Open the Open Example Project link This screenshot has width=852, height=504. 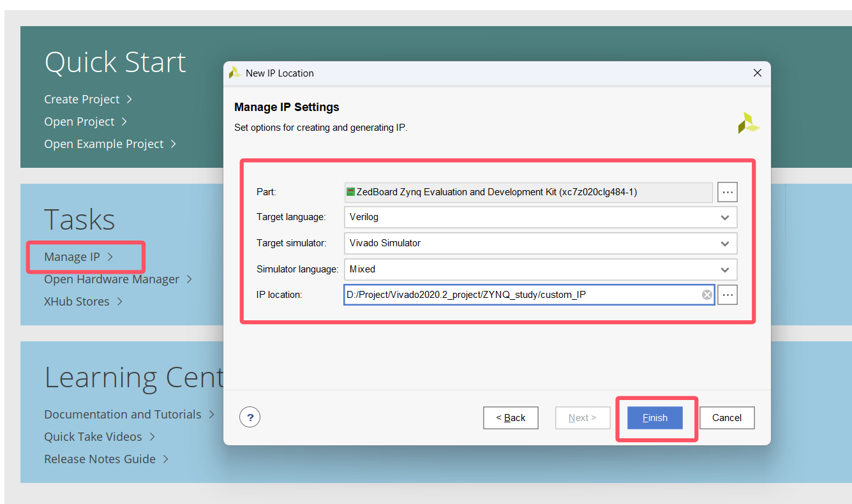pyautogui.click(x=110, y=144)
